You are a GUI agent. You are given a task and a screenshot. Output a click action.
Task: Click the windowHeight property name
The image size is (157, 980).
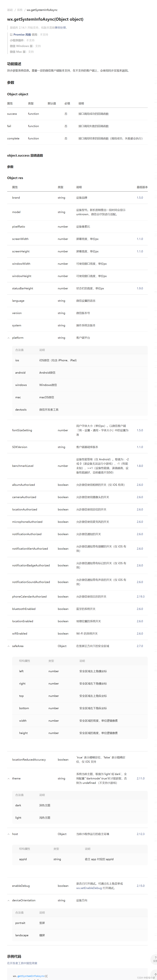22,276
